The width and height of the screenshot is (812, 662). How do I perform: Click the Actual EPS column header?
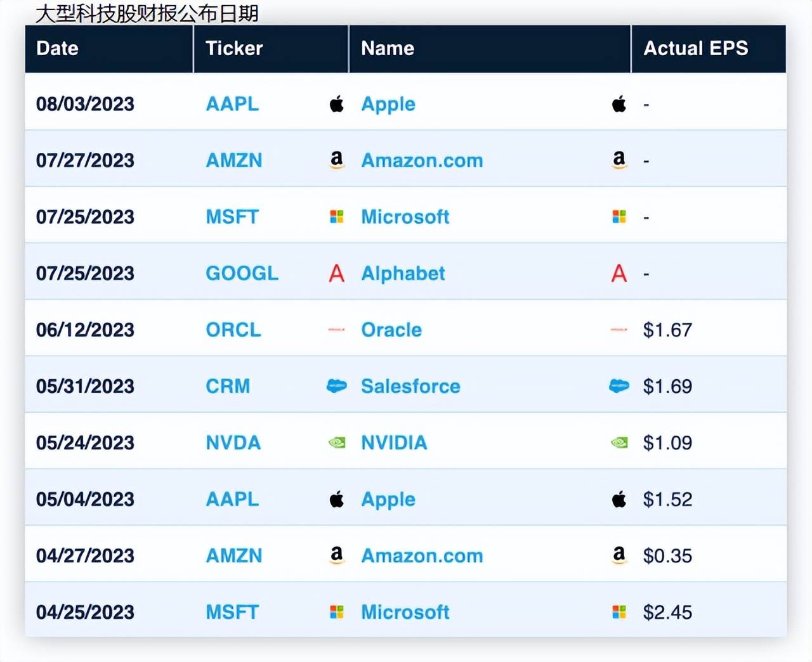pyautogui.click(x=696, y=48)
